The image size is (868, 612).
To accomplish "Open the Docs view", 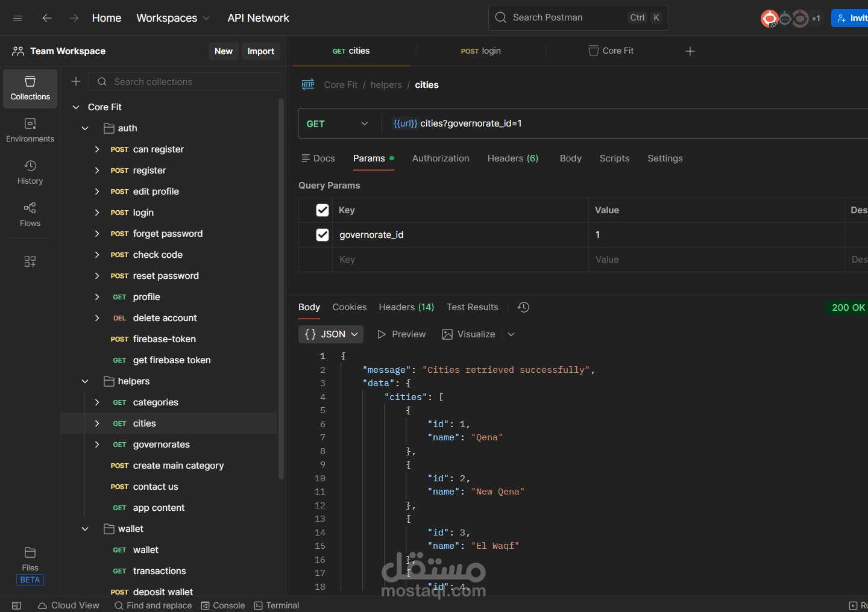I will 318,158.
